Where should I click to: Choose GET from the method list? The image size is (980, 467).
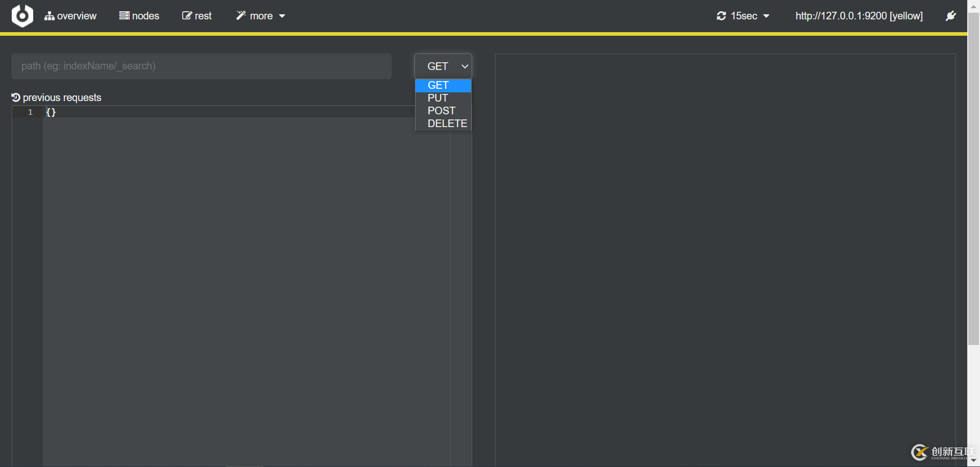[x=443, y=85]
